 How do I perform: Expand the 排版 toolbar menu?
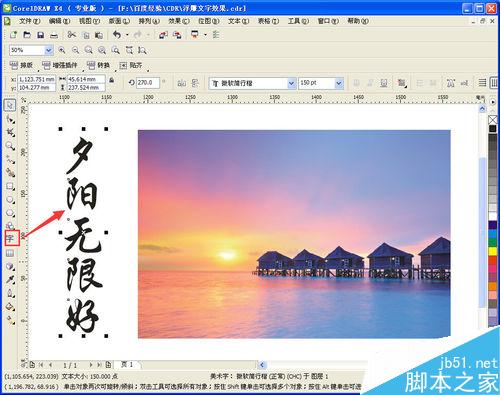pos(21,65)
